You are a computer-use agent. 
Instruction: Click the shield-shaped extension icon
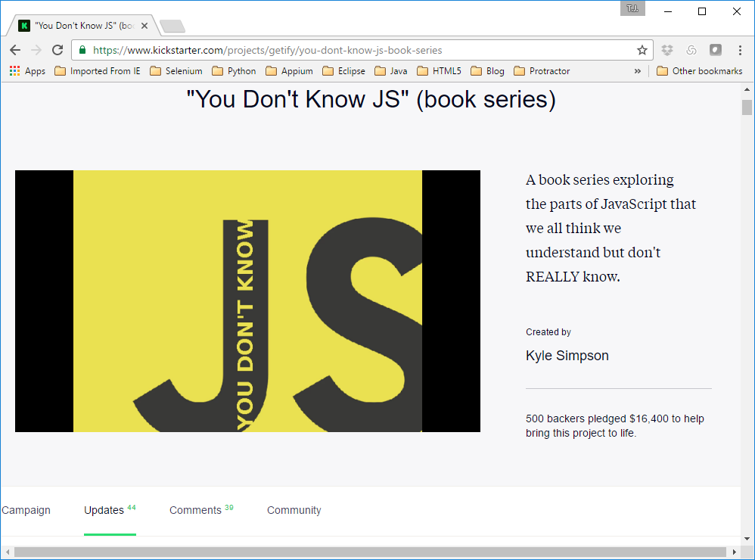coord(715,50)
